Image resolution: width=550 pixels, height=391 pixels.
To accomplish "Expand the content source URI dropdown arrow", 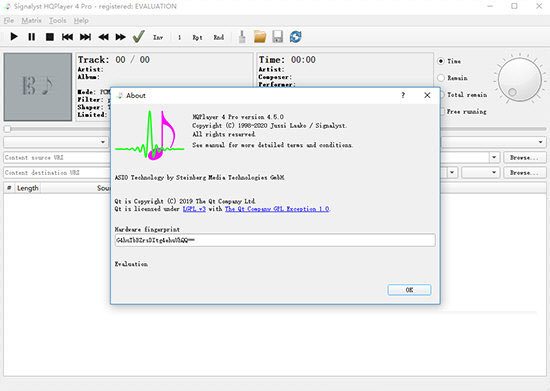I will (494, 157).
